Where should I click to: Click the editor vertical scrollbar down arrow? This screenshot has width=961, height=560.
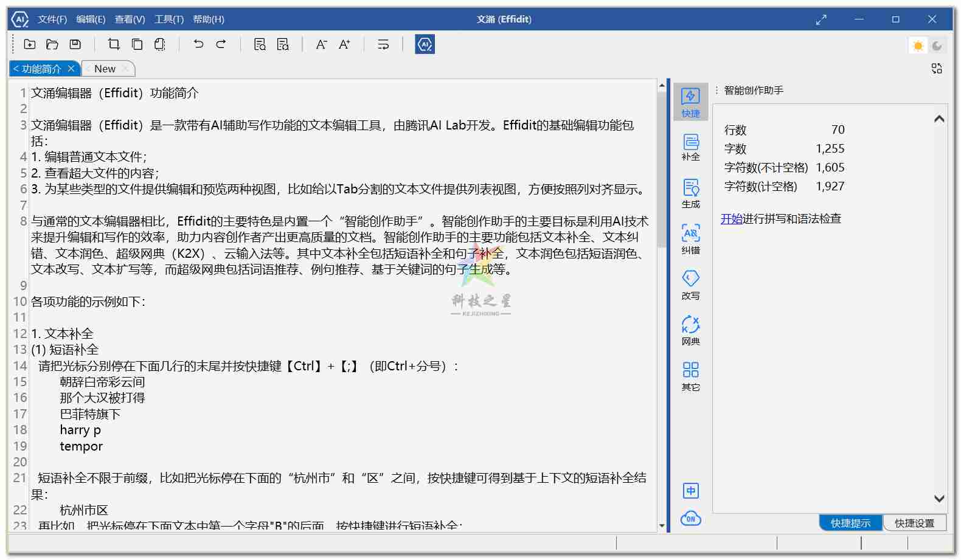662,525
